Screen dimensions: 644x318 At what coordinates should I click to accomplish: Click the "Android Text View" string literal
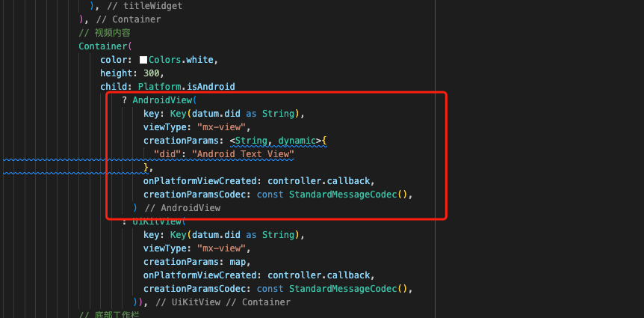pos(243,154)
